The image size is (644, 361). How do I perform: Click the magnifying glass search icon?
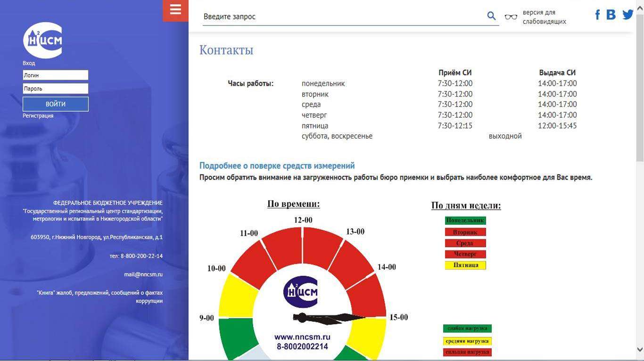(491, 16)
